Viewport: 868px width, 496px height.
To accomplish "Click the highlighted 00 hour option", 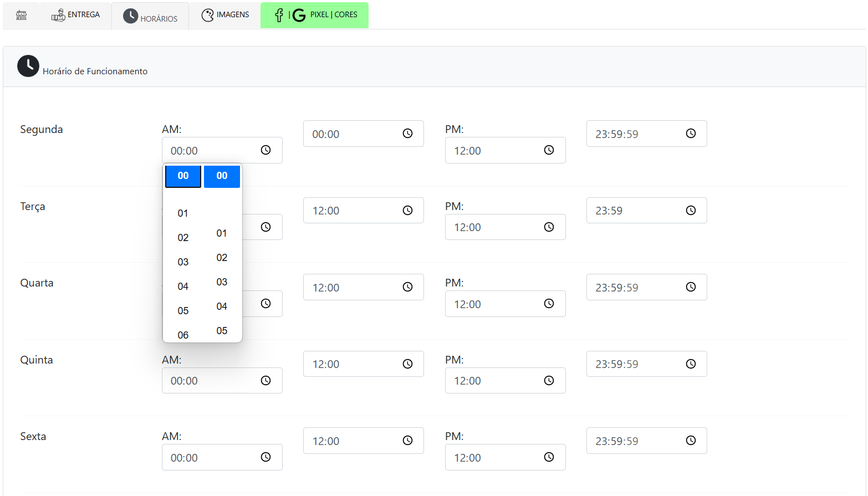I will click(183, 176).
